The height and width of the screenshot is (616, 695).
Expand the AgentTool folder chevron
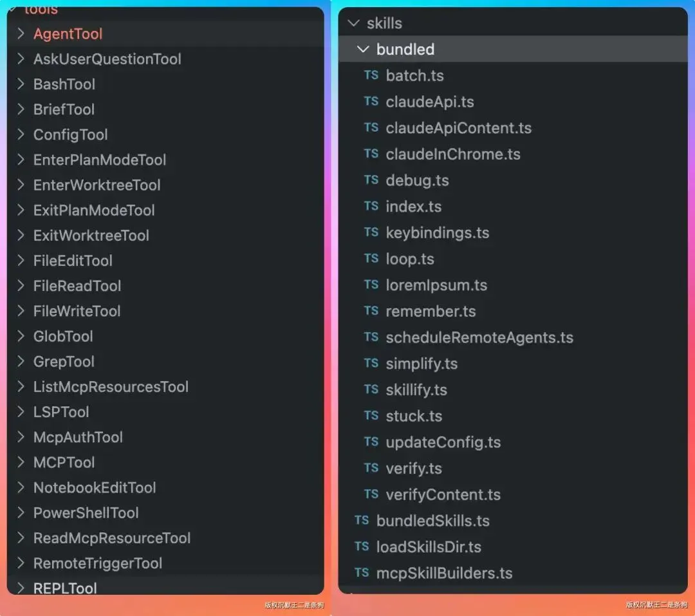[x=21, y=33]
